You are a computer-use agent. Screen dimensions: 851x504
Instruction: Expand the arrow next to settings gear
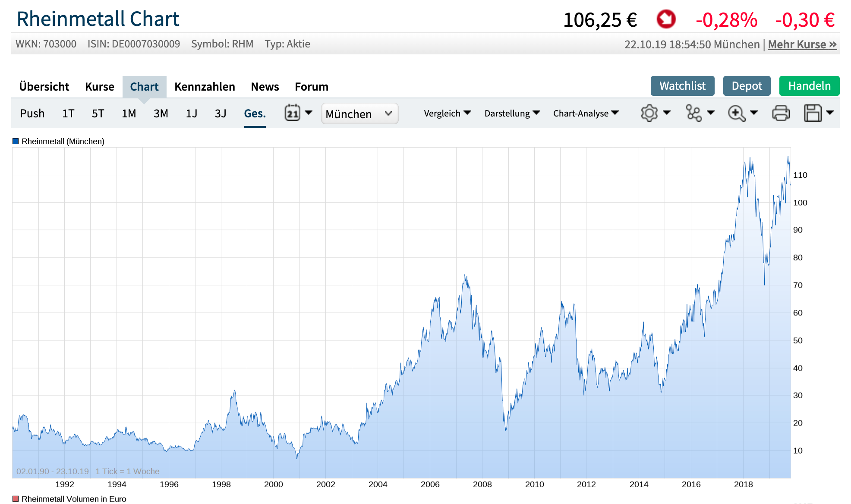[x=667, y=113]
